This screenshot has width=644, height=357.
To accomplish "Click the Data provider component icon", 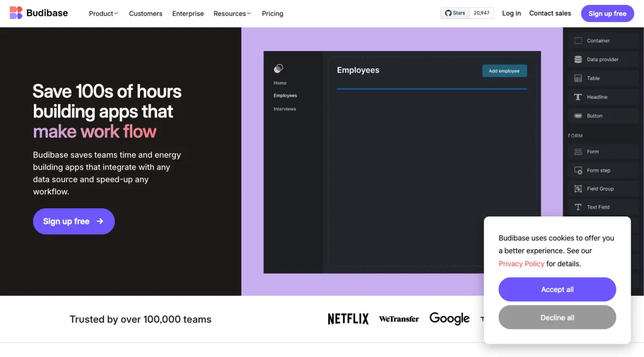I will point(578,60).
